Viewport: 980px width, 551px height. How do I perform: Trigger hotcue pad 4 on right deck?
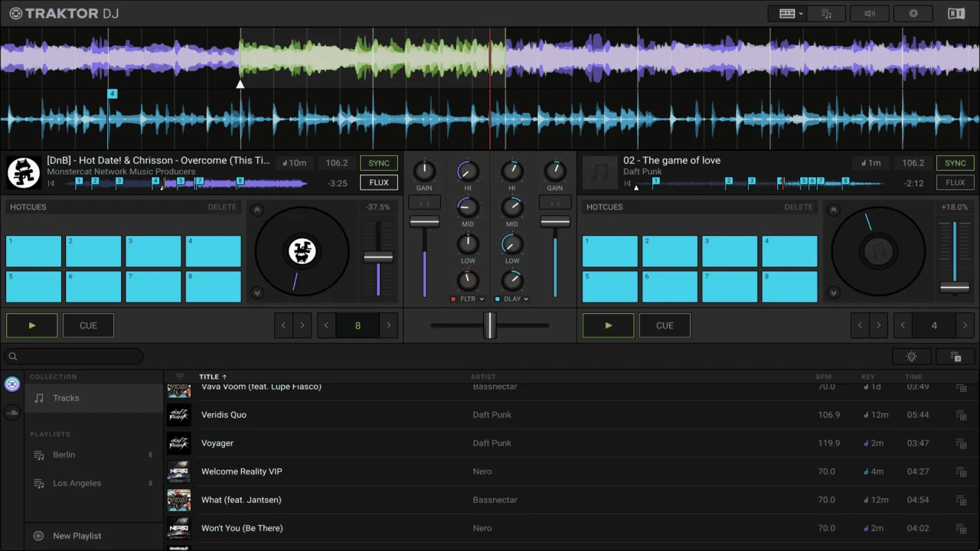pos(789,251)
